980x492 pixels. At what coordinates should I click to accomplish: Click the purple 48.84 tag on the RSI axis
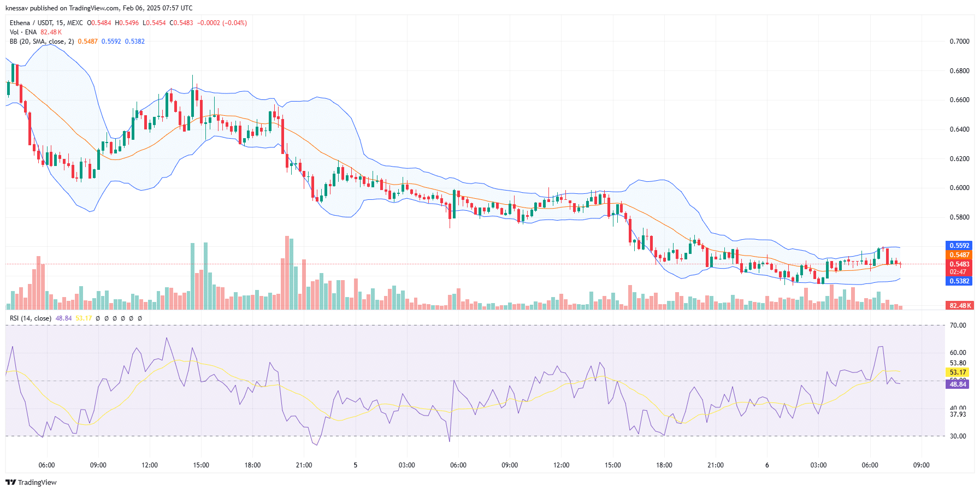pyautogui.click(x=957, y=384)
